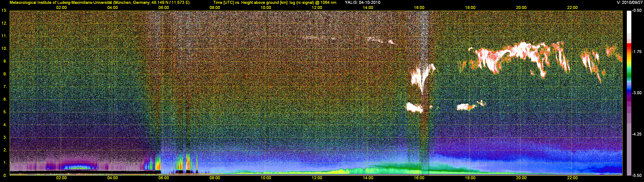
Task: Click the 11 km height axis label
Action: pos(4,36)
